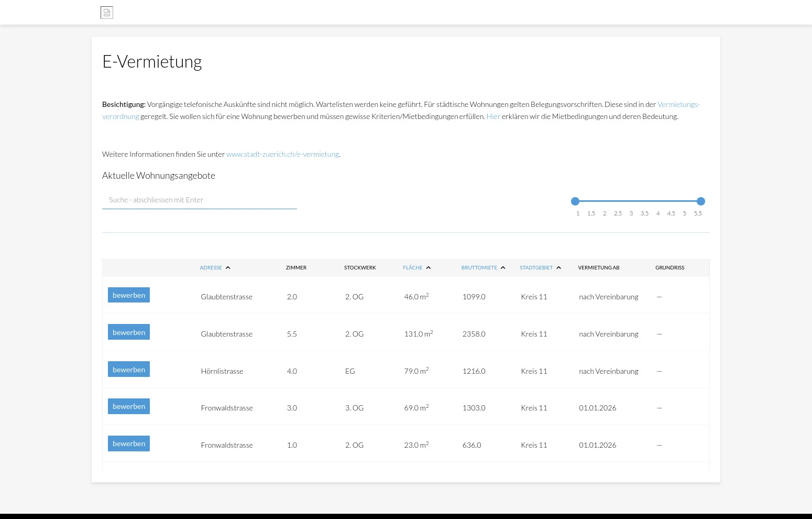Open the 'Hier' rental conditions link

[493, 116]
